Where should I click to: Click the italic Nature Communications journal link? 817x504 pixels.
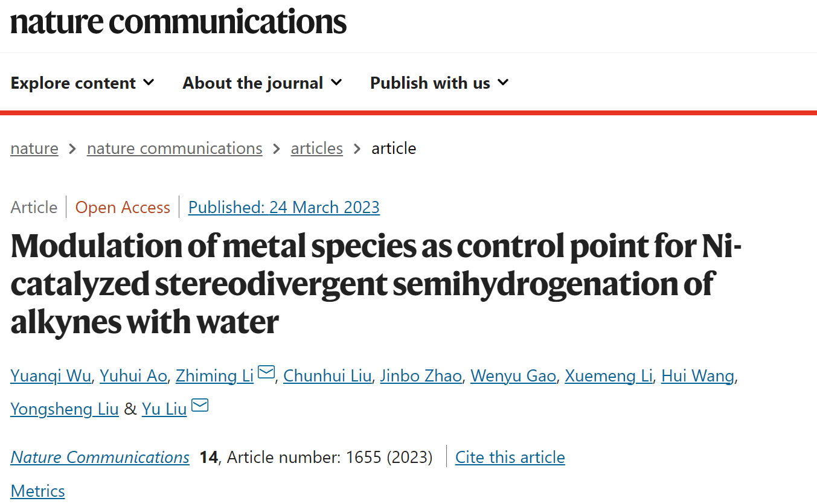(100, 458)
